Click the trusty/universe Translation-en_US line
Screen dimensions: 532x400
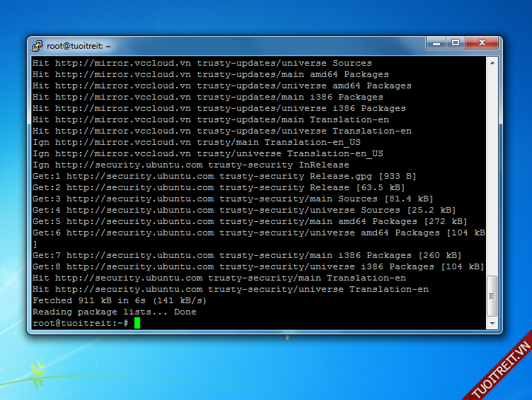[x=208, y=153]
